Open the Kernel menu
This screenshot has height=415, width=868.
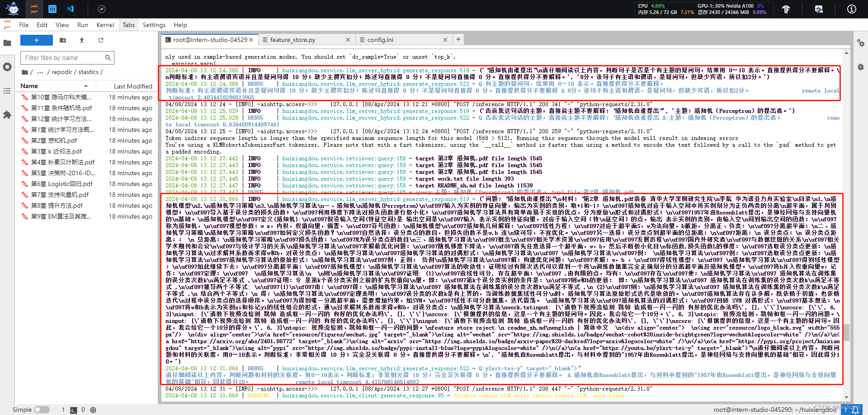point(105,25)
